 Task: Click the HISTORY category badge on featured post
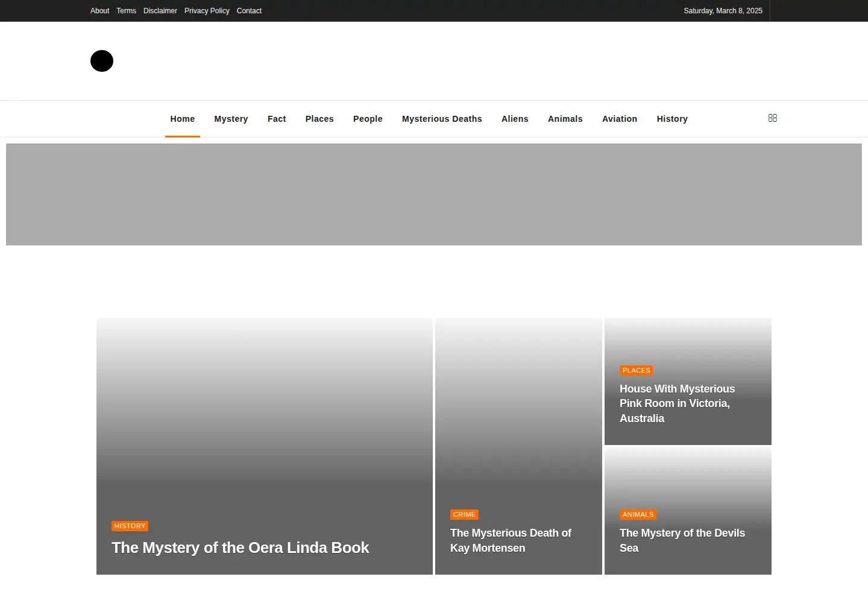click(130, 526)
